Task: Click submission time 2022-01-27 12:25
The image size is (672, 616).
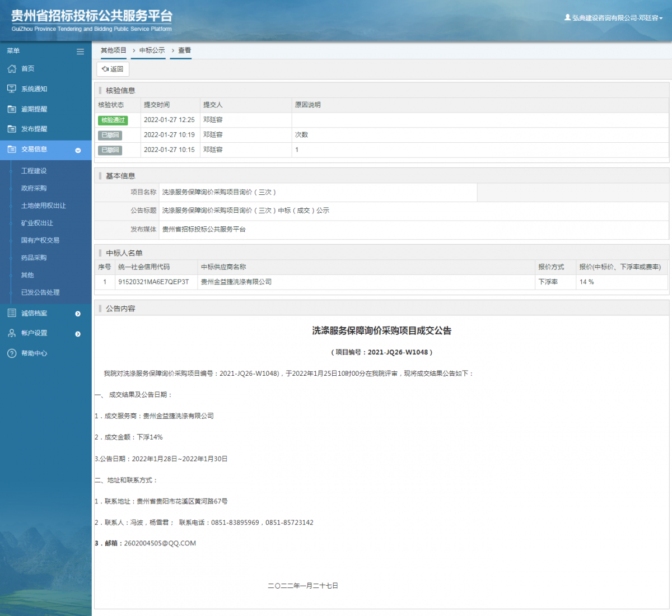Action: coord(169,120)
